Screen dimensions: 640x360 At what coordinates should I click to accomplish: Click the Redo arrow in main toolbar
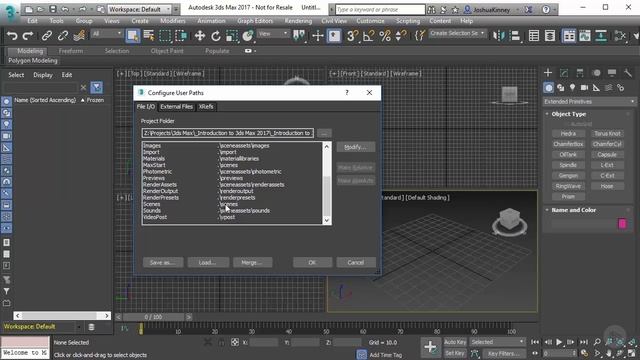click(27, 36)
